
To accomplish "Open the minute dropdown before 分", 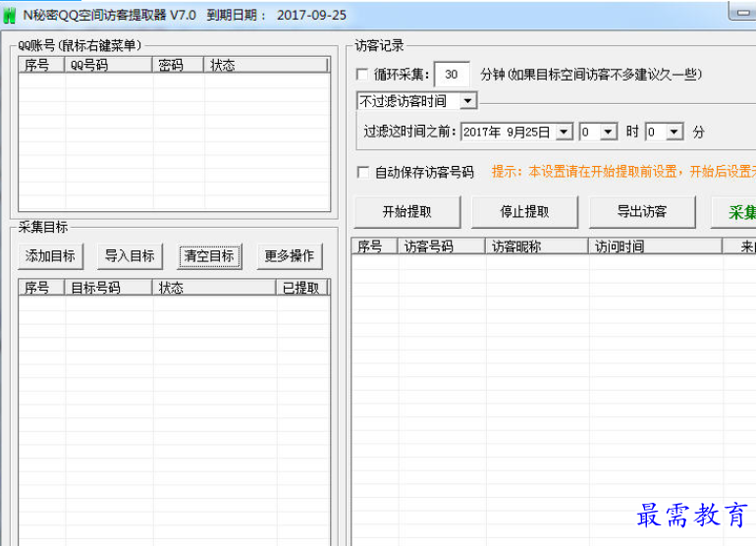I will [x=675, y=132].
